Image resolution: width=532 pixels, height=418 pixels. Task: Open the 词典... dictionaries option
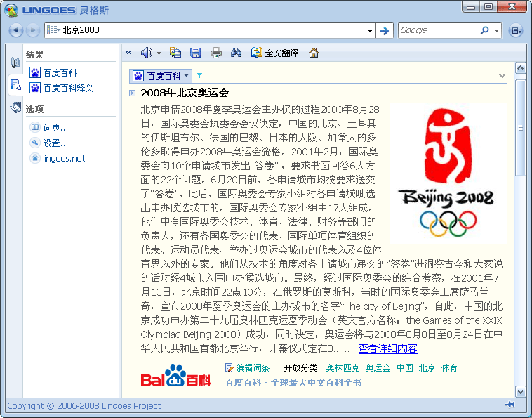click(x=49, y=127)
